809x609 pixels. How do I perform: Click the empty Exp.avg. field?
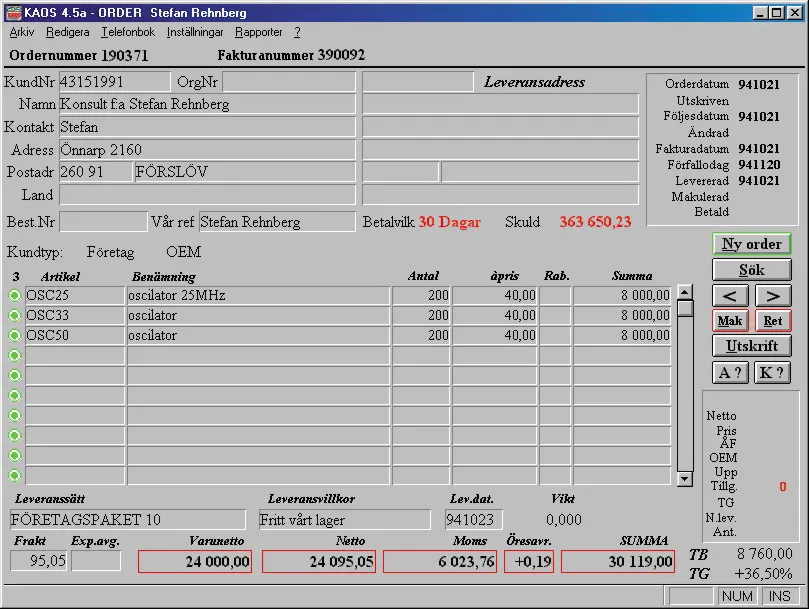[x=96, y=560]
